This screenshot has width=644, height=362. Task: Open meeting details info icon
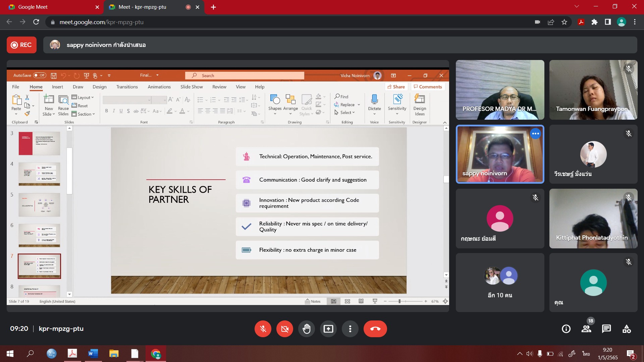point(566,329)
